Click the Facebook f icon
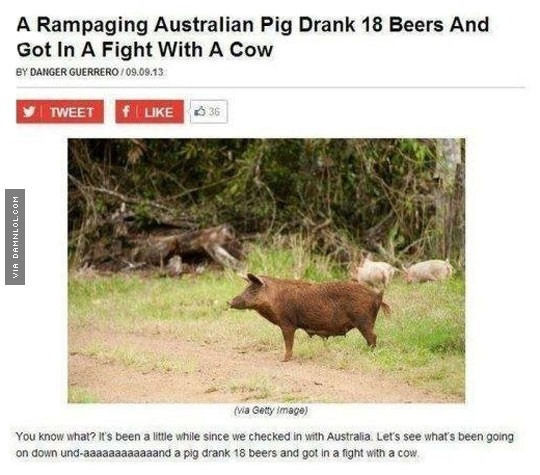540x475 pixels. pos(126,111)
